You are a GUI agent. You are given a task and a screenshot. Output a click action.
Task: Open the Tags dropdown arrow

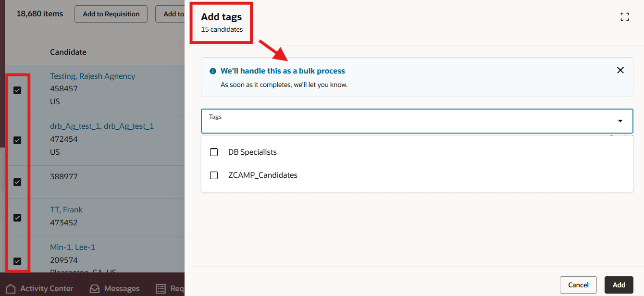coord(619,121)
